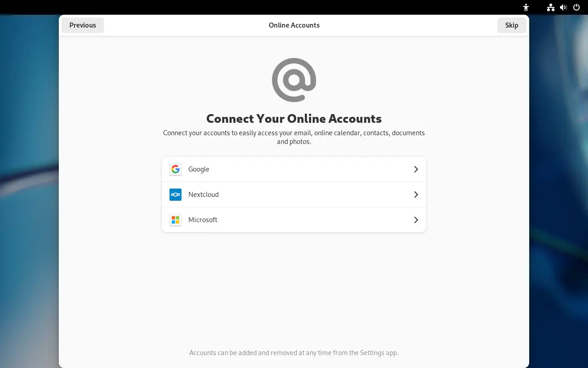Skip the online accounts step
Screen dimensions: 588x368
click(x=512, y=25)
